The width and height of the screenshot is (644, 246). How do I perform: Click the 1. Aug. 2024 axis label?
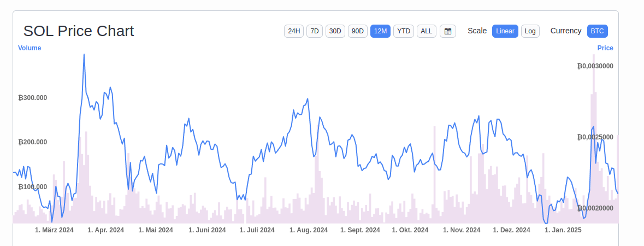click(x=309, y=230)
